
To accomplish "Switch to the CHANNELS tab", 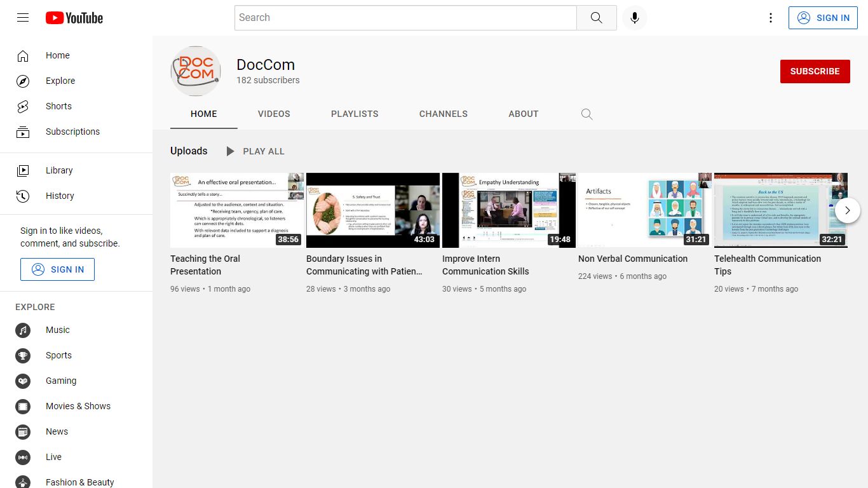I will (444, 114).
